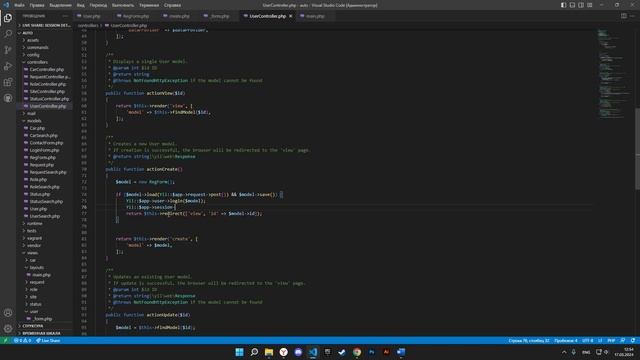
Task: Open the Terminal menu
Action: tap(149, 5)
